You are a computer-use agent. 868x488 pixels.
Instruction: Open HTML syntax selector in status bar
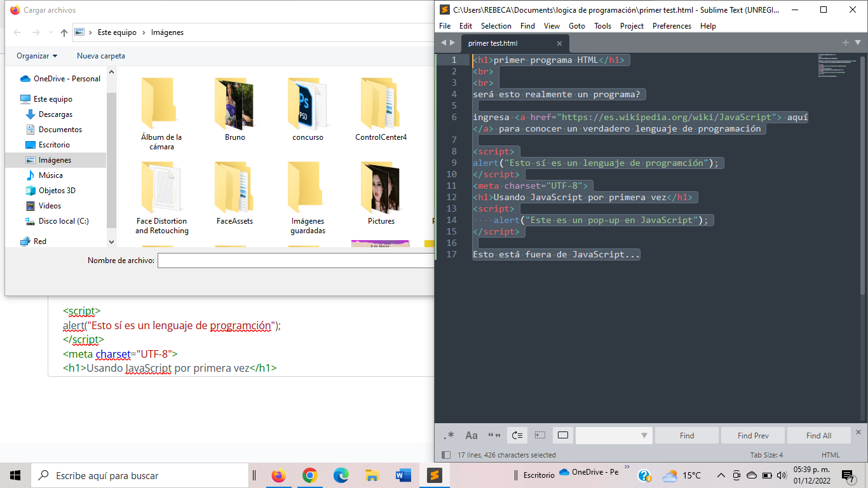click(x=831, y=455)
